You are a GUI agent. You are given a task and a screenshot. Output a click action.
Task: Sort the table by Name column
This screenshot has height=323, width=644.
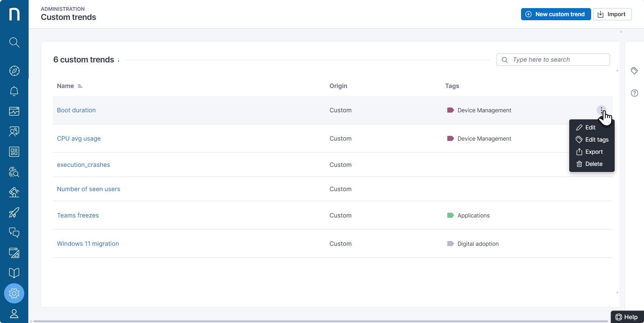(70, 86)
